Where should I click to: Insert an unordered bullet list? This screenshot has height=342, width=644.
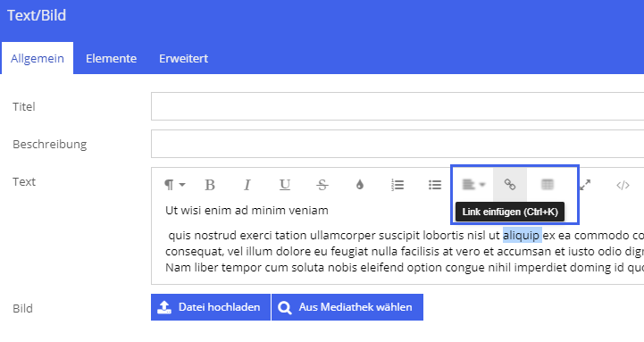[x=435, y=185]
